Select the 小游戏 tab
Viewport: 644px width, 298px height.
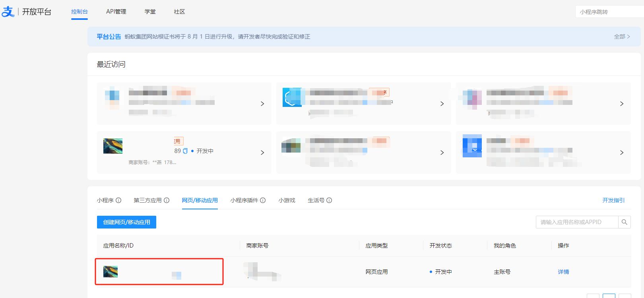[287, 200]
